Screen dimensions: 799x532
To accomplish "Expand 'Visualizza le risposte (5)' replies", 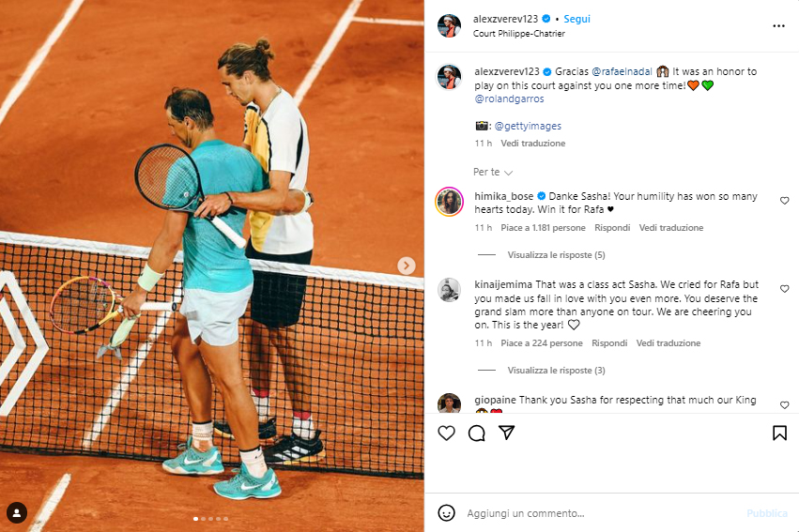I will click(556, 254).
